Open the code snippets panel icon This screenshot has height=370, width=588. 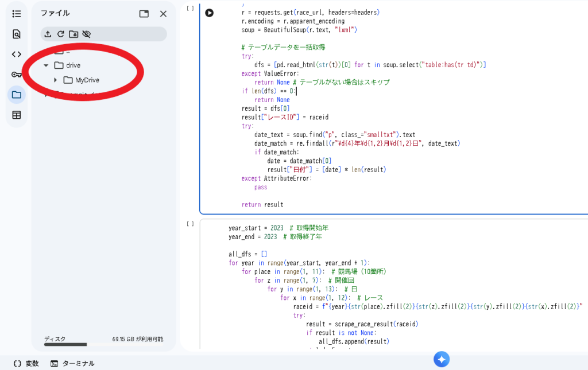point(17,54)
